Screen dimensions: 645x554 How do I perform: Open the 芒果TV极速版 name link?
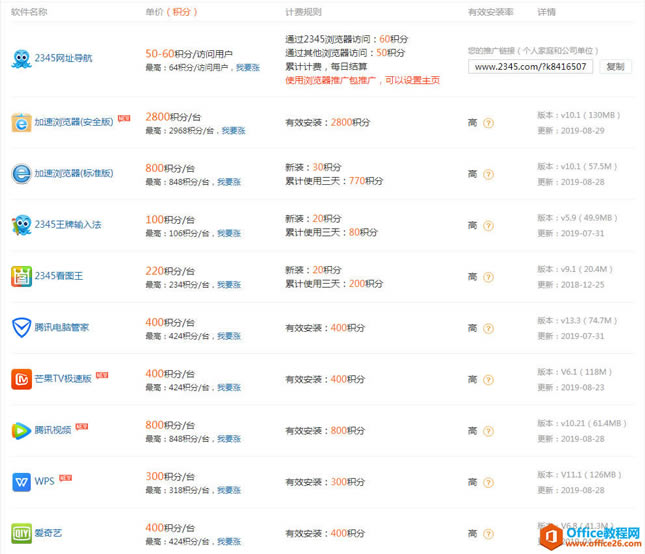(x=63, y=379)
